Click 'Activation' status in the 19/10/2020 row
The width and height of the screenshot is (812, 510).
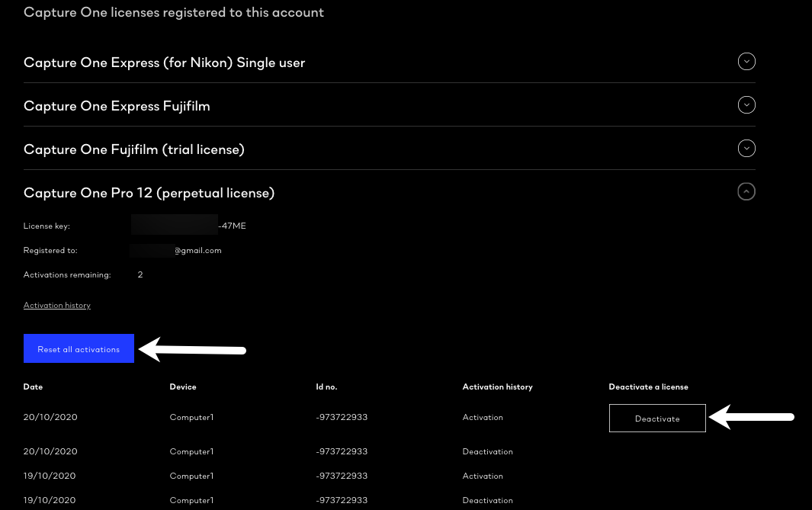pyautogui.click(x=483, y=476)
